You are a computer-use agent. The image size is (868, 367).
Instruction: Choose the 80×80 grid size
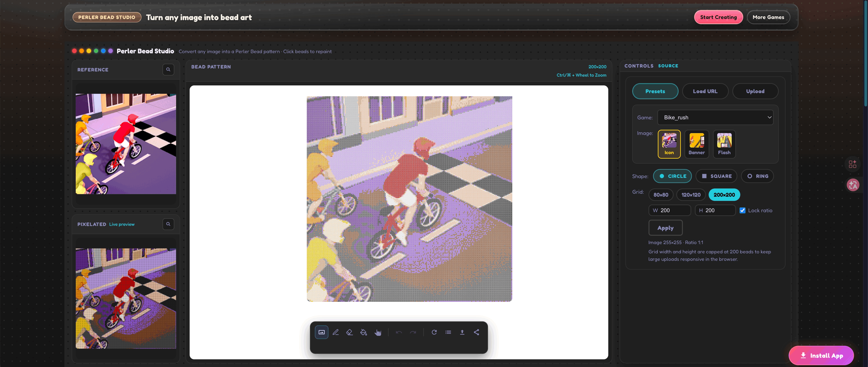coord(661,194)
